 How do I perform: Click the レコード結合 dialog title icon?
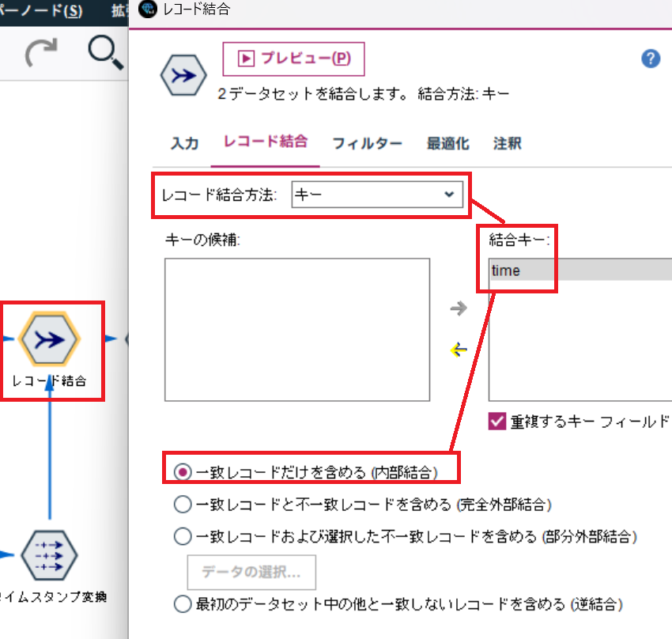click(148, 9)
